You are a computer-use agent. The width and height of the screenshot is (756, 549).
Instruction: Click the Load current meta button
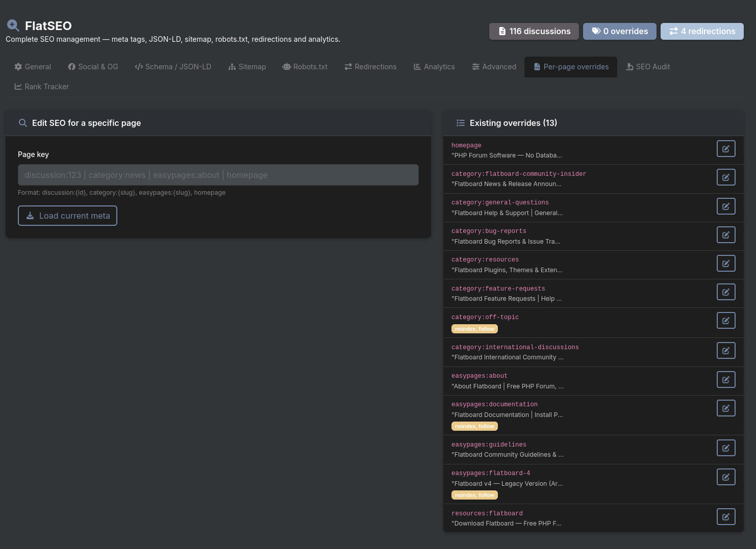tap(67, 216)
